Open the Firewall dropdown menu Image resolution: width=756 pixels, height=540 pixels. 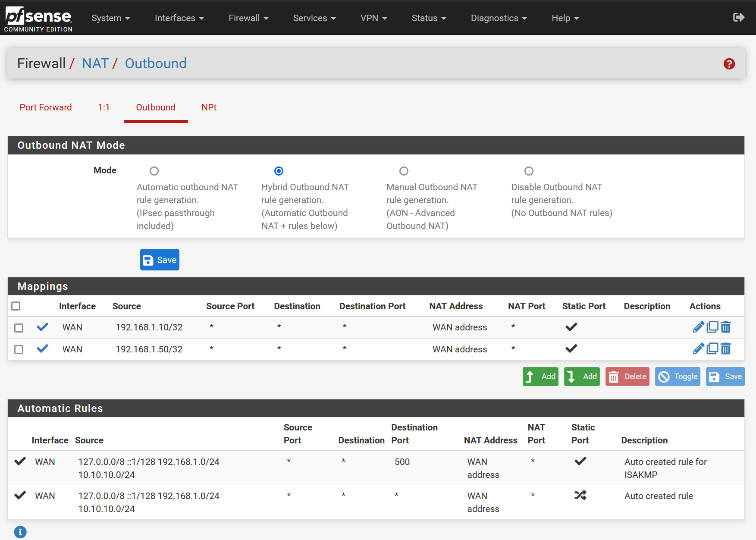click(x=248, y=18)
